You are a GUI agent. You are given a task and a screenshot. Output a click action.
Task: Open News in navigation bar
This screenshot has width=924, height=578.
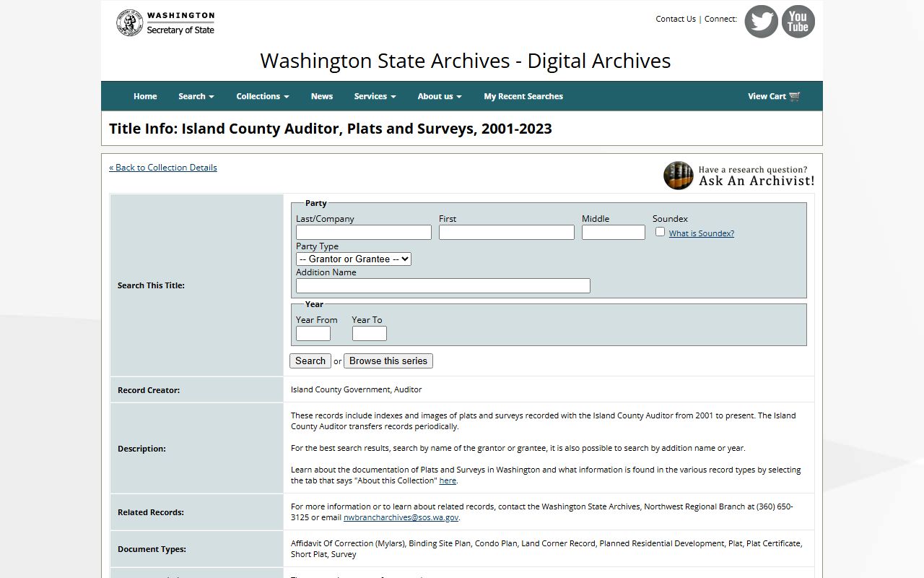[322, 96]
